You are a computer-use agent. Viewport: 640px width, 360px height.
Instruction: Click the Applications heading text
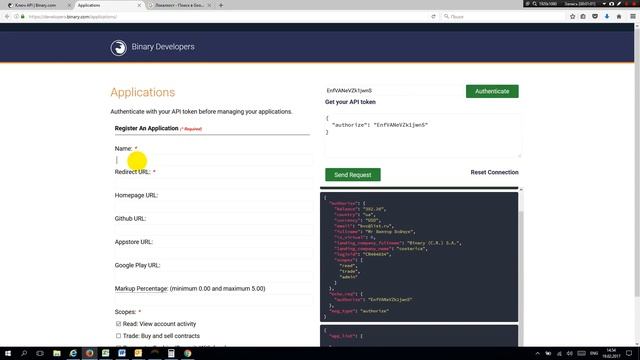click(x=142, y=92)
